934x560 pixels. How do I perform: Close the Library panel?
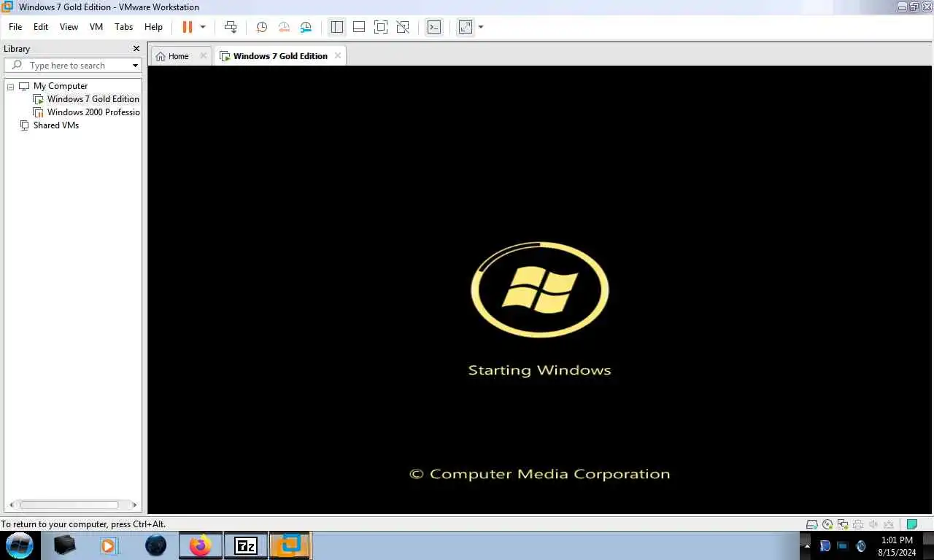tap(136, 49)
